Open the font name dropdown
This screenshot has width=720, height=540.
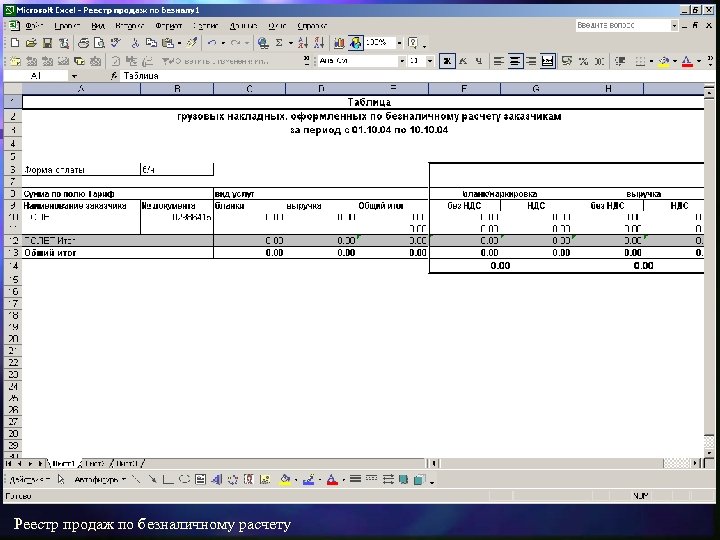(402, 61)
